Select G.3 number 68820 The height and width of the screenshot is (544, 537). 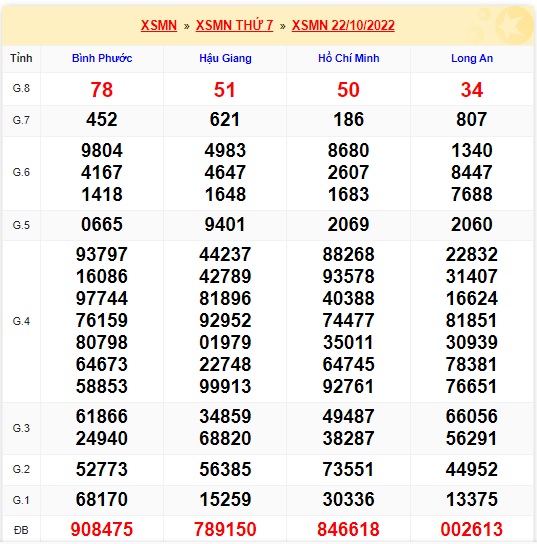pos(225,439)
